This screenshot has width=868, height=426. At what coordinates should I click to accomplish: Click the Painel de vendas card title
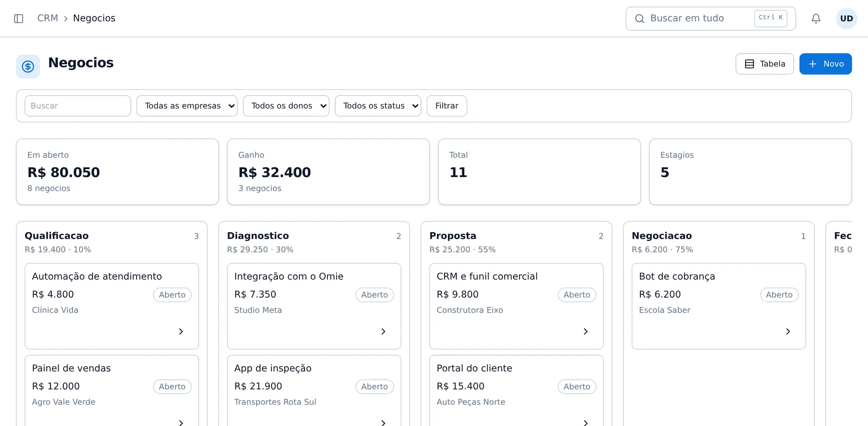(x=71, y=368)
